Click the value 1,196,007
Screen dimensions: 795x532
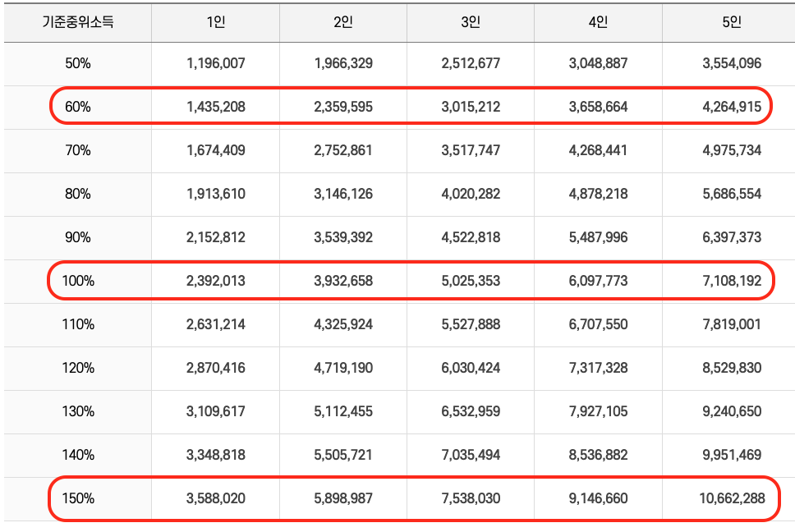(216, 63)
